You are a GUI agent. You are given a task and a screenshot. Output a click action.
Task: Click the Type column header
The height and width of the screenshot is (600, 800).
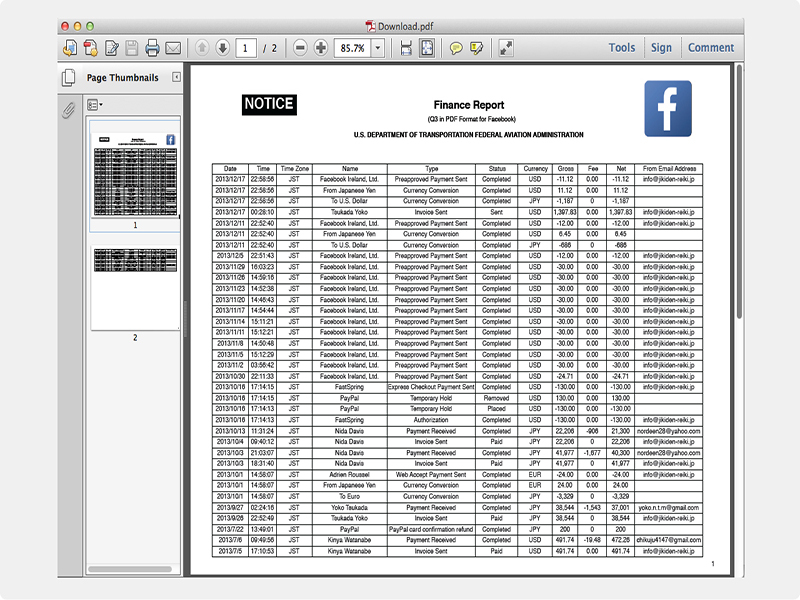431,168
